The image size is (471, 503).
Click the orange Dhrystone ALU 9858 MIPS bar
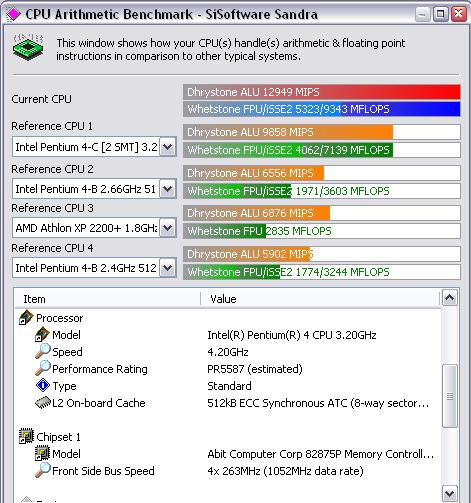click(322, 132)
